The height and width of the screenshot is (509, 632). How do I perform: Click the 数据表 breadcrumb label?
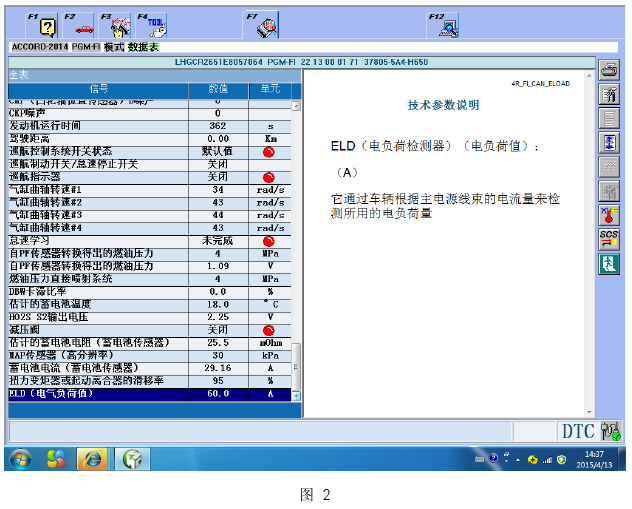[x=143, y=47]
